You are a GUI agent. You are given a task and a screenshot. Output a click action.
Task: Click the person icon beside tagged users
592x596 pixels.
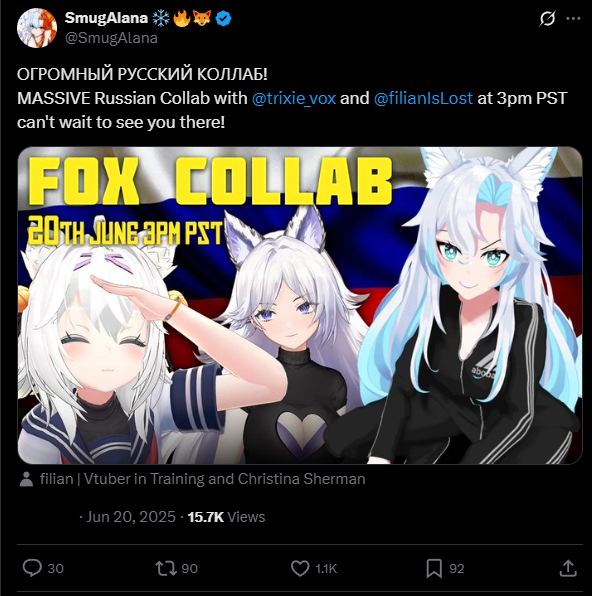(x=26, y=479)
